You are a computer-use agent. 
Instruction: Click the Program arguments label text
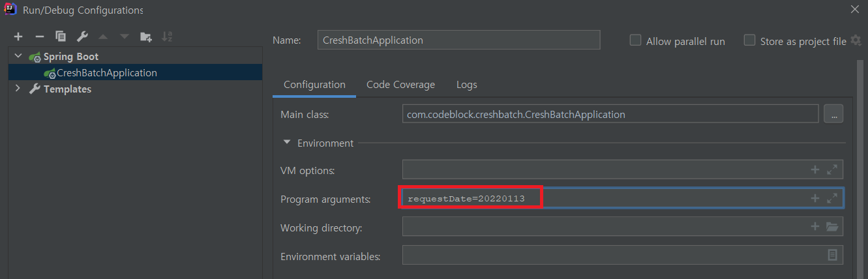pyautogui.click(x=325, y=199)
